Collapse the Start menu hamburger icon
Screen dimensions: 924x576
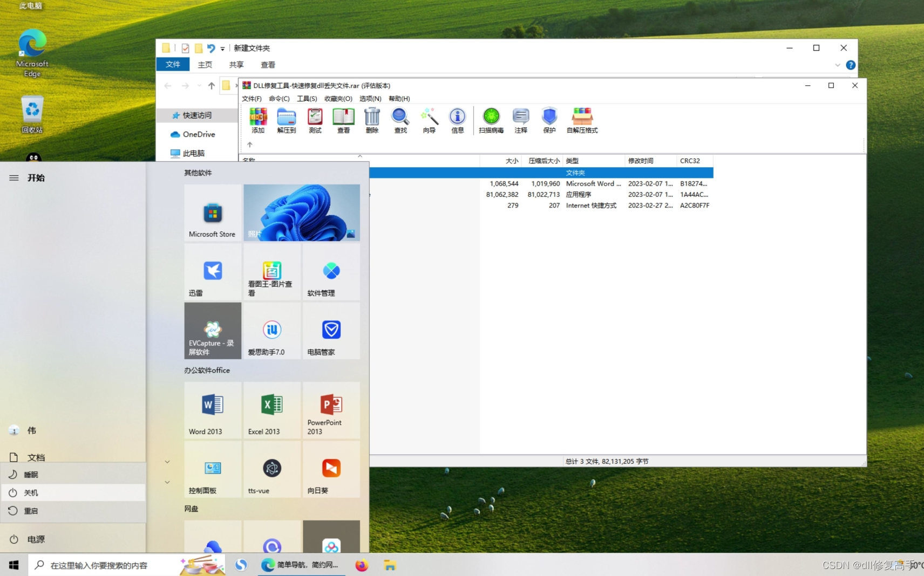pos(14,178)
